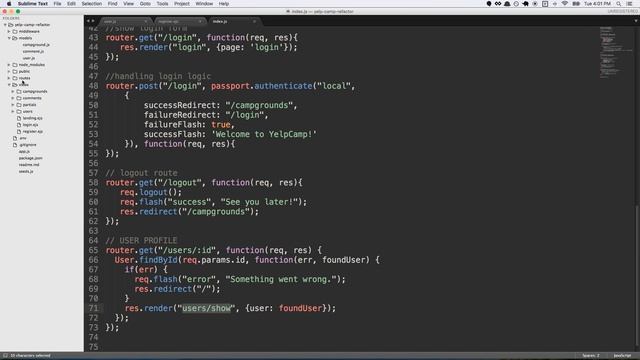The image size is (640, 360).
Task: Go to previous tab with left arrow
Action: [x=88, y=21]
